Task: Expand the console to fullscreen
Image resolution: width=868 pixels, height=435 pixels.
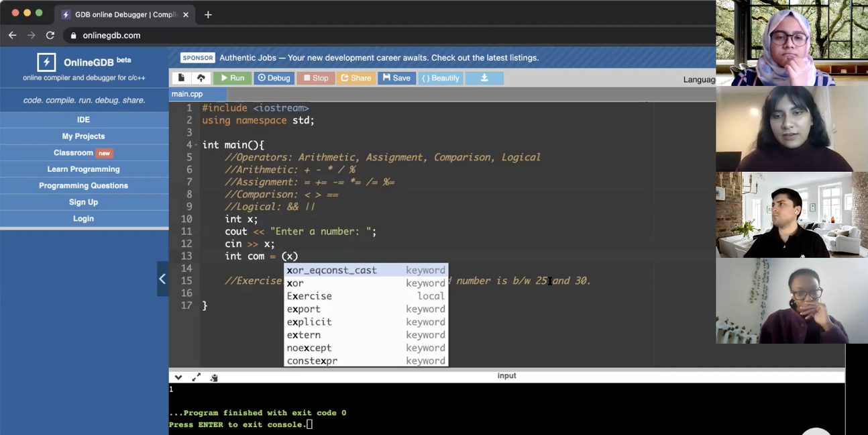Action: [196, 377]
